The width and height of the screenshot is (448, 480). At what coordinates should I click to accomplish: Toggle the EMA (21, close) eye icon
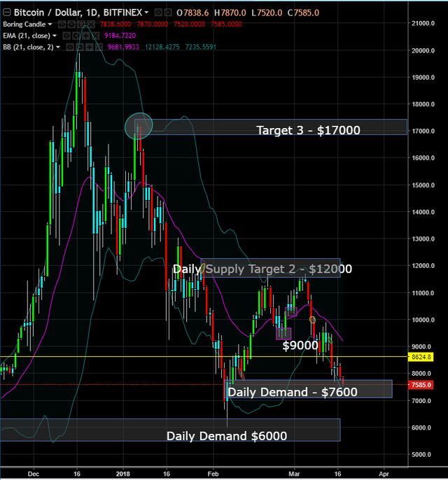(66, 36)
